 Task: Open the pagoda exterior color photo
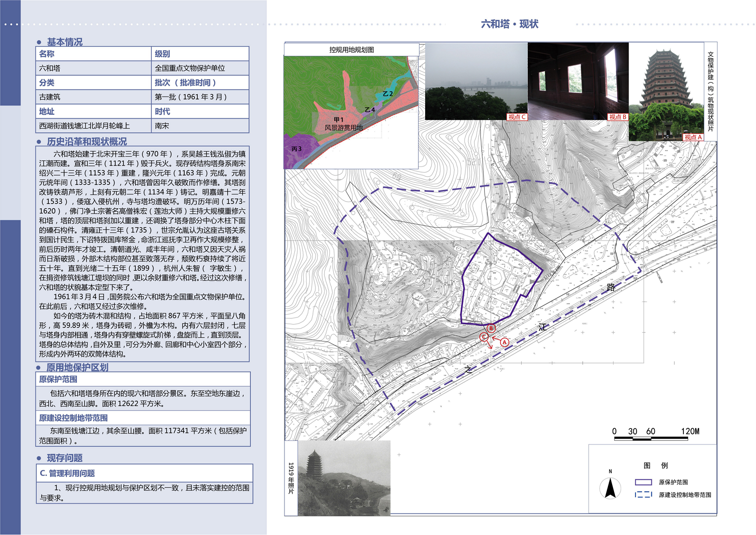666,92
